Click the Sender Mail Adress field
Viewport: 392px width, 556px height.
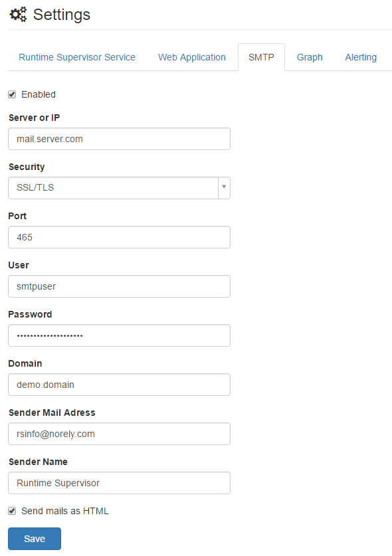[x=119, y=434]
